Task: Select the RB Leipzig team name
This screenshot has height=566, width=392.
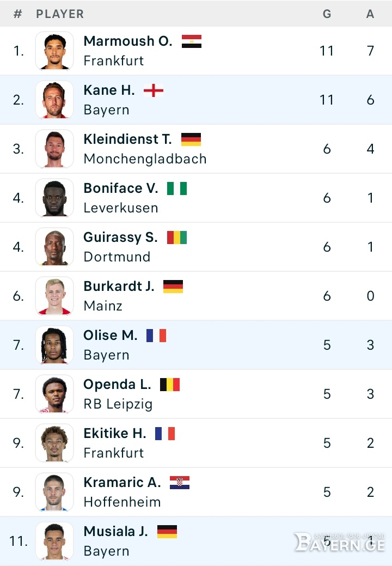Action: click(118, 404)
